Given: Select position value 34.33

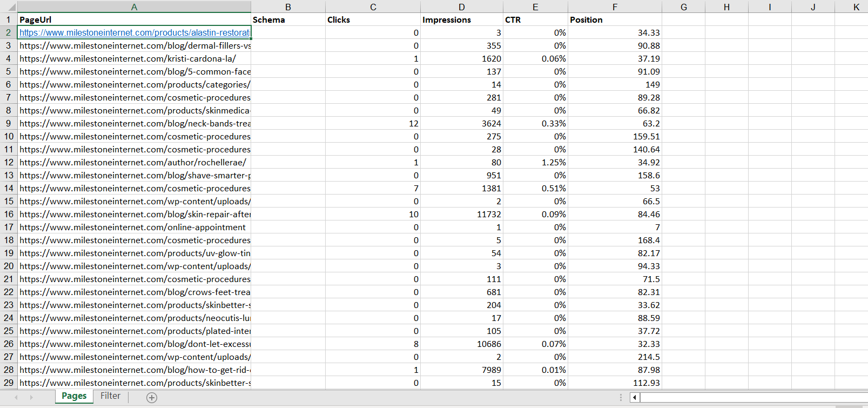Looking at the screenshot, I should (x=615, y=32).
